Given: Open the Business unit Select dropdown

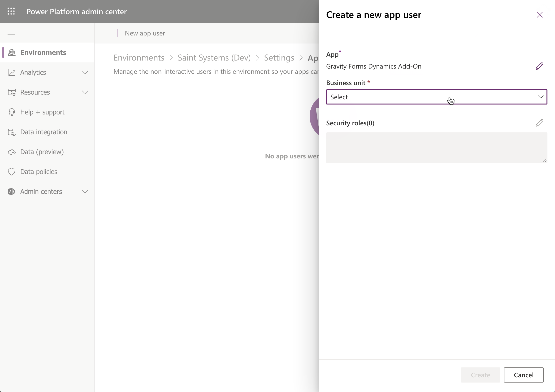Looking at the screenshot, I should [x=437, y=97].
